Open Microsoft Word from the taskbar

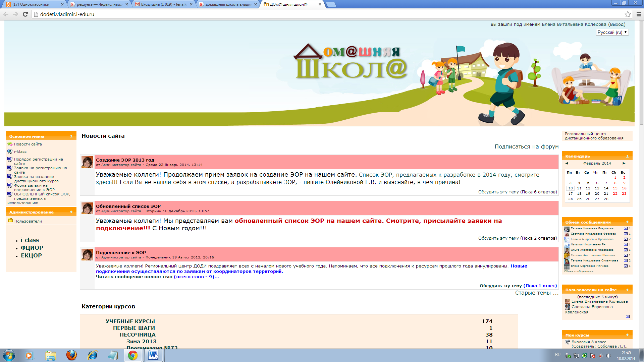click(154, 355)
